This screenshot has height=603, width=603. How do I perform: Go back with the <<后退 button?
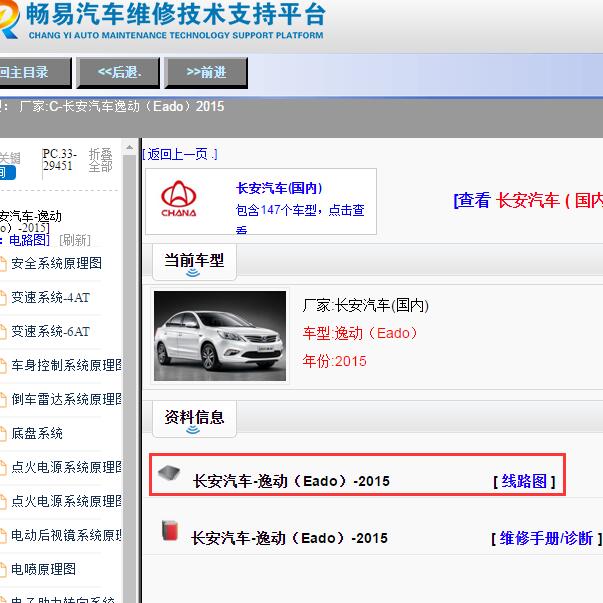[118, 72]
